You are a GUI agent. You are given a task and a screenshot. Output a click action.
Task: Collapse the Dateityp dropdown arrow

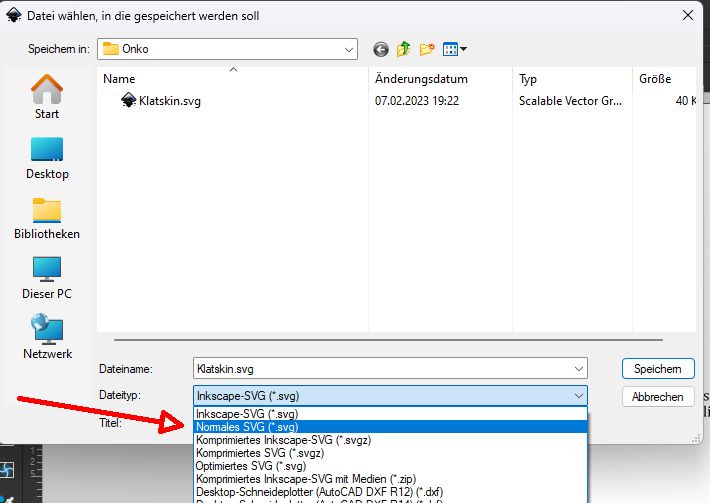578,396
